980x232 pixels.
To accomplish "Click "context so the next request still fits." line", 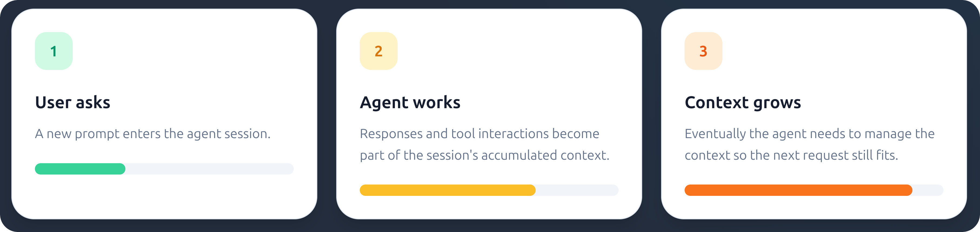I will [x=791, y=155].
